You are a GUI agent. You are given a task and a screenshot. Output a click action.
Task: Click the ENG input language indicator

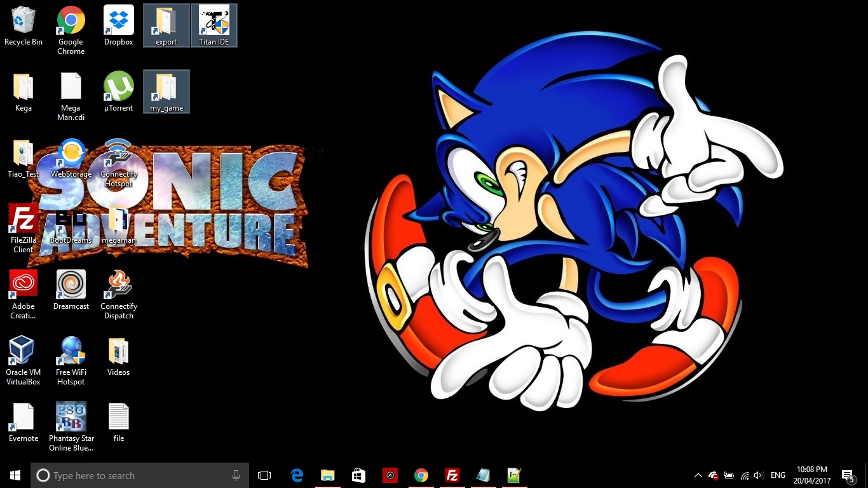[x=778, y=475]
